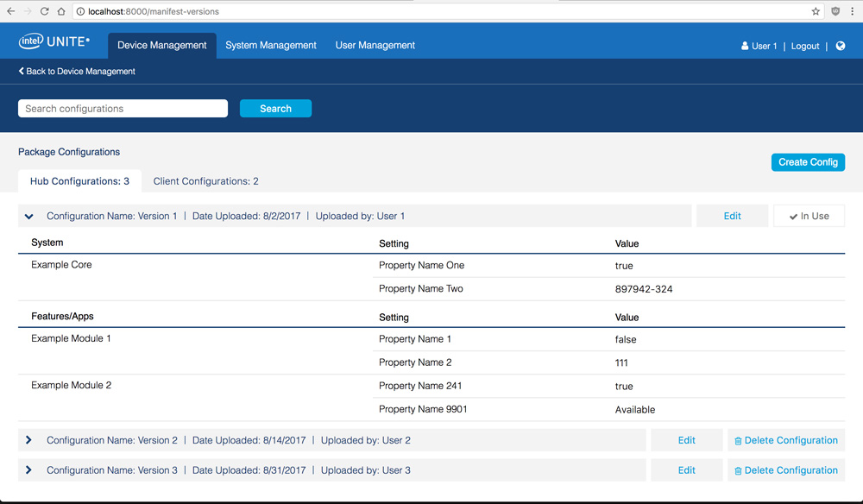The image size is (863, 504).
Task: Click value 897942-324
Action: 644,289
